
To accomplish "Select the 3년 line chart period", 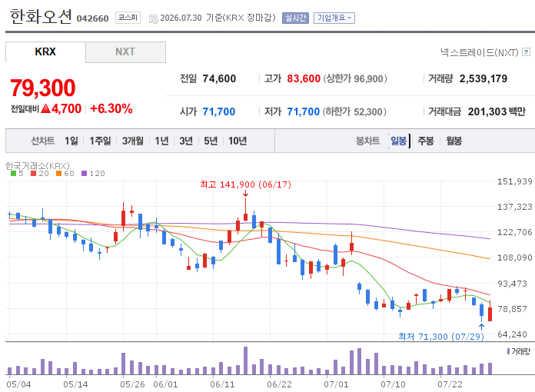I will click(x=186, y=141).
